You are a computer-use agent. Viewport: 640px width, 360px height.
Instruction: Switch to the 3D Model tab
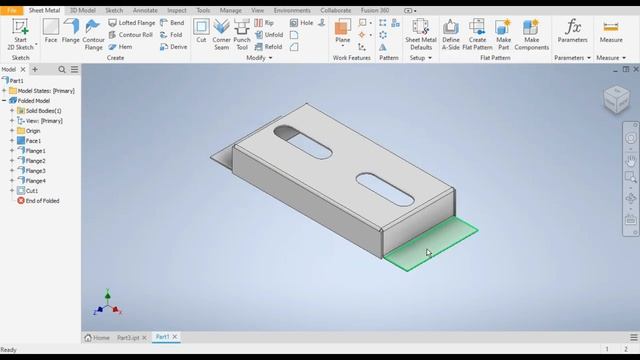[82, 11]
